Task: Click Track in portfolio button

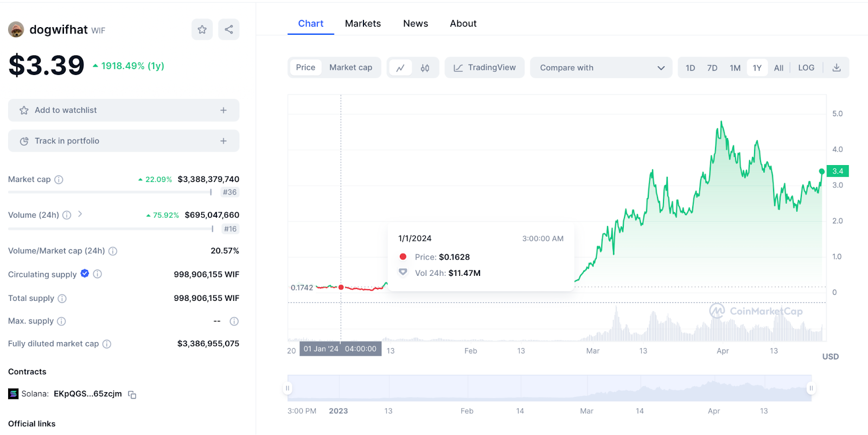Action: tap(124, 141)
